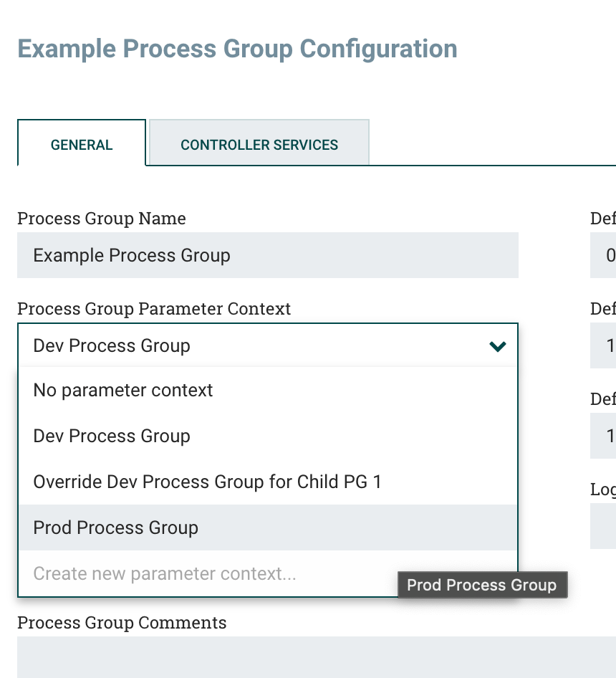616x678 pixels.
Task: Choose Dev Process Group from the open list
Action: pos(112,436)
